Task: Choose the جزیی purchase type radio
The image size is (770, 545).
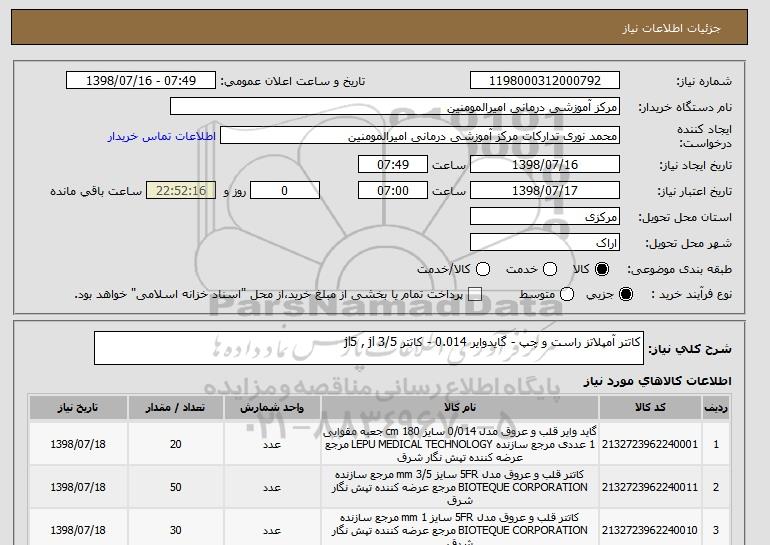Action: [x=626, y=295]
